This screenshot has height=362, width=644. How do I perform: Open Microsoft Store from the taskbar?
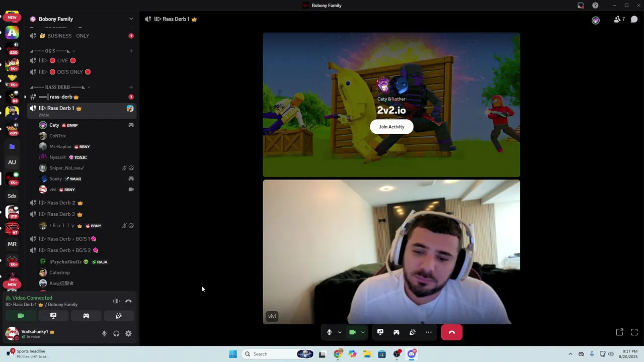click(x=382, y=354)
